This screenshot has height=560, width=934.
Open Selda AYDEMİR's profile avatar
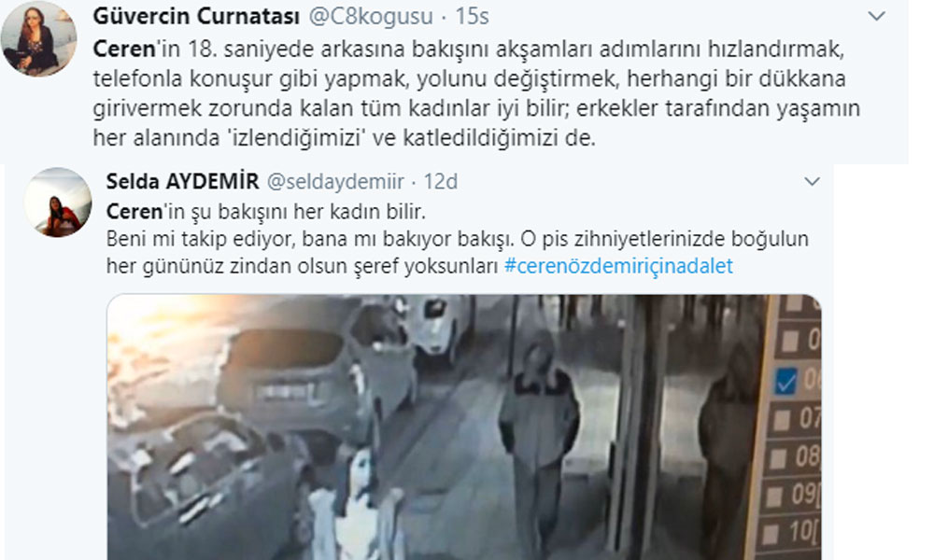point(58,203)
